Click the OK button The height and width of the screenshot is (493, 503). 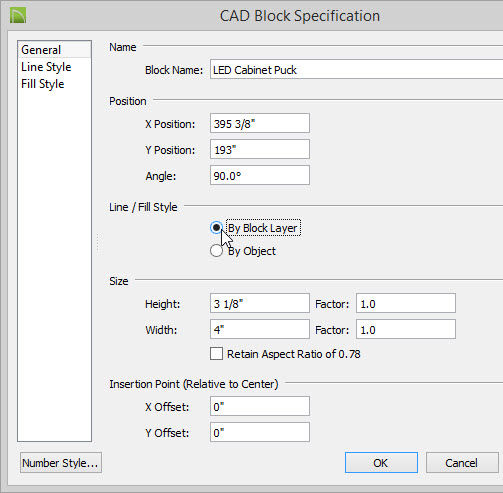click(x=381, y=462)
